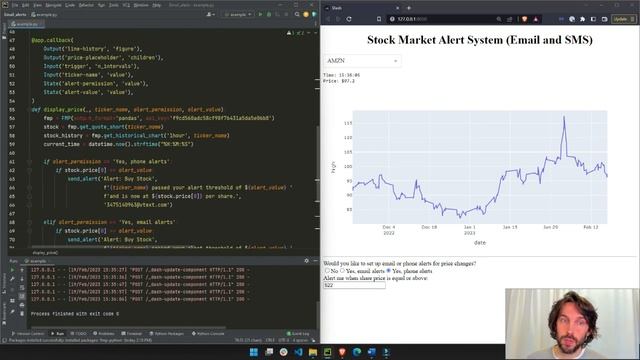
Task: Switch to example.py editor tab
Action: tap(27, 24)
